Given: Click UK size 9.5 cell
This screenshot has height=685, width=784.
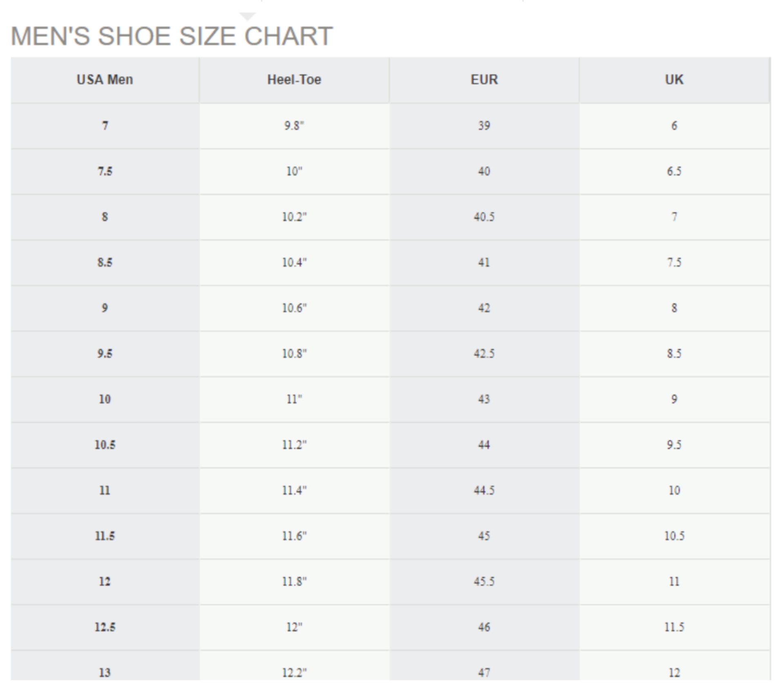Looking at the screenshot, I should [x=674, y=445].
